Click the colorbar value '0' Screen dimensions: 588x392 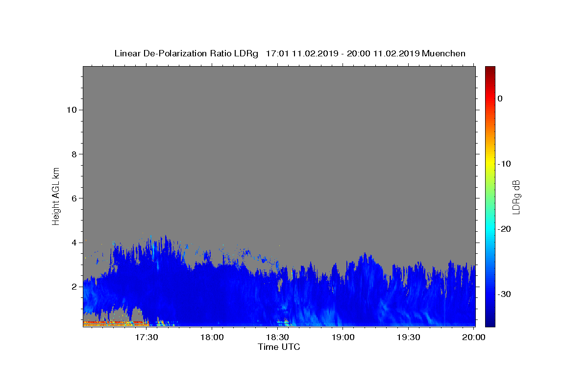coord(500,98)
